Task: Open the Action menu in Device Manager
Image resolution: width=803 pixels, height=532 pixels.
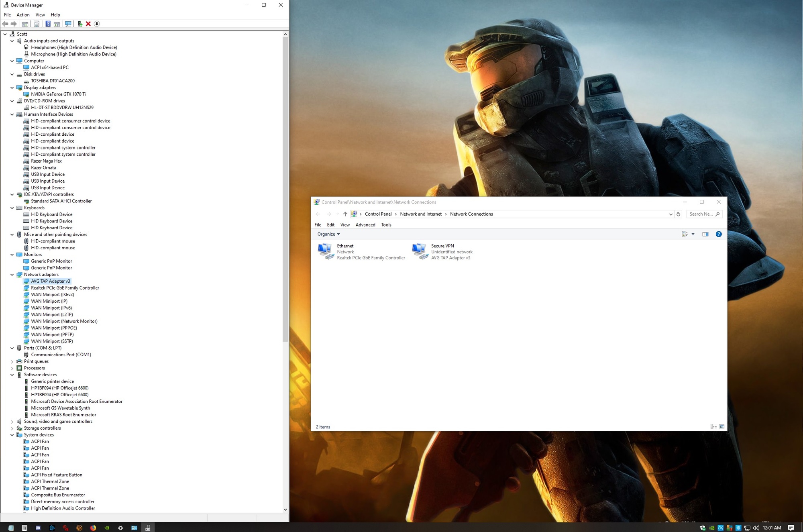Action: click(23, 15)
